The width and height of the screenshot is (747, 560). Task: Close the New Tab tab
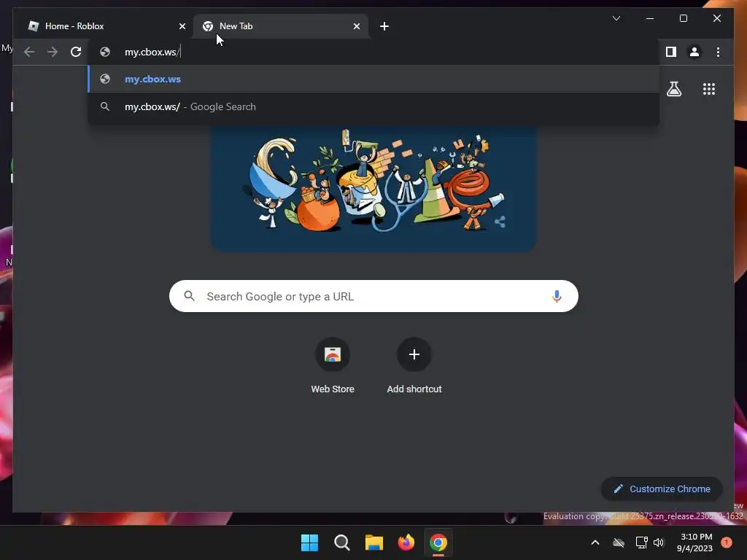356,26
